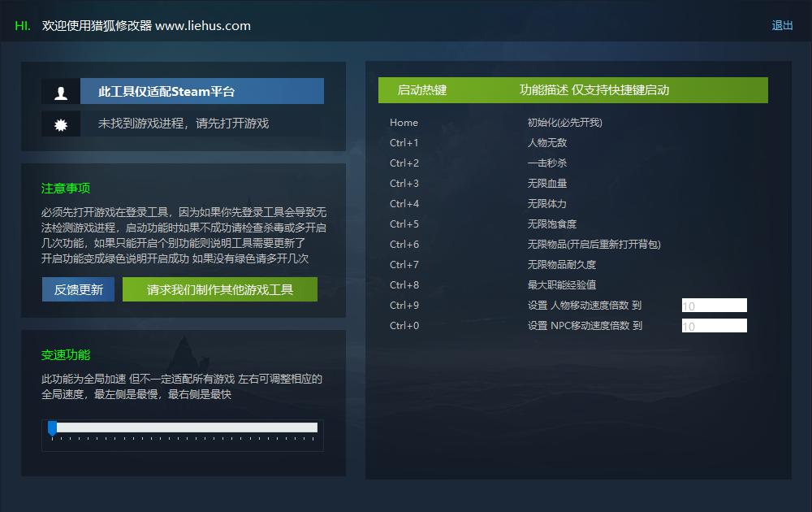This screenshot has height=512, width=812.
Task: Click the Ctrl+4 hotkey label
Action: [x=404, y=204]
